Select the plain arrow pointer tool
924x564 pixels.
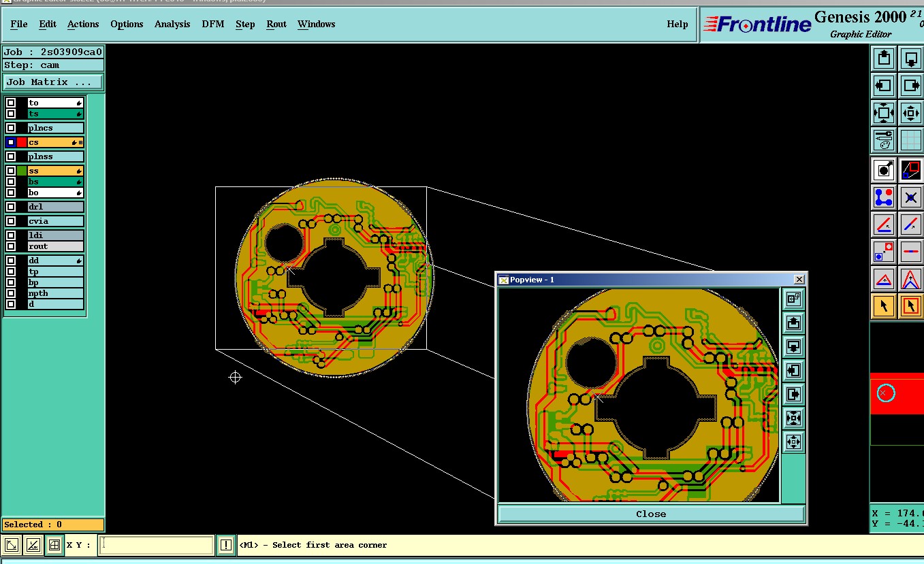(884, 306)
